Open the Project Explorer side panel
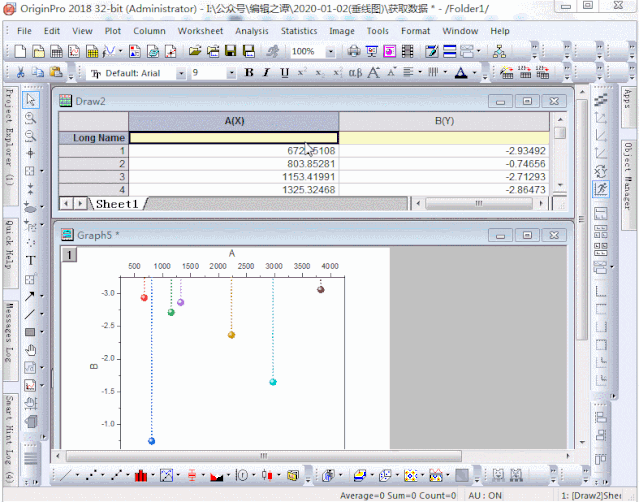639x502 pixels. 9,136
